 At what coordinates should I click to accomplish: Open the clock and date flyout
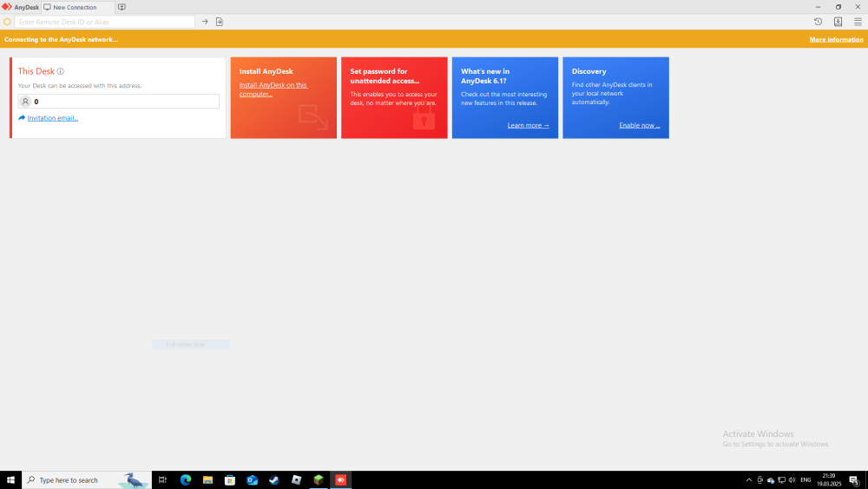tap(829, 480)
